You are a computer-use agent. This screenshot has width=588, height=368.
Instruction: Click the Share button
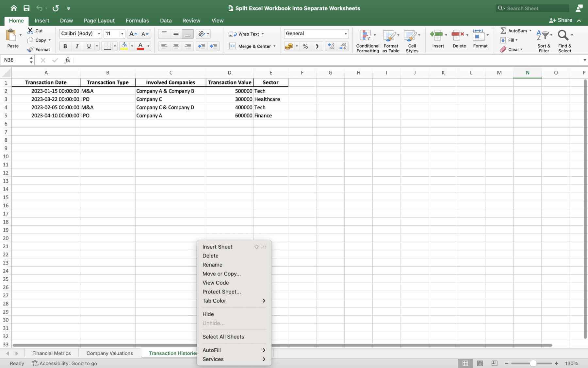(561, 20)
